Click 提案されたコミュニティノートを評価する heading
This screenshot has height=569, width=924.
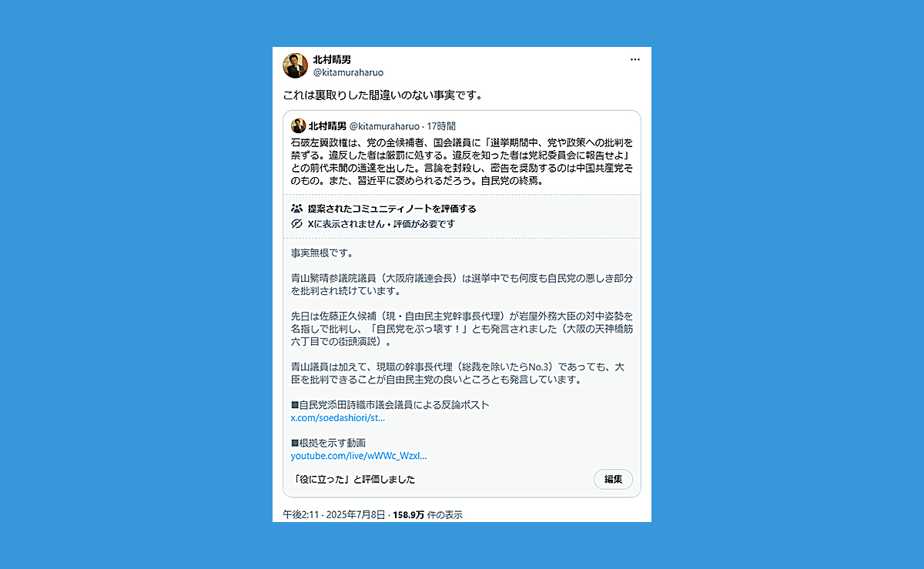392,209
